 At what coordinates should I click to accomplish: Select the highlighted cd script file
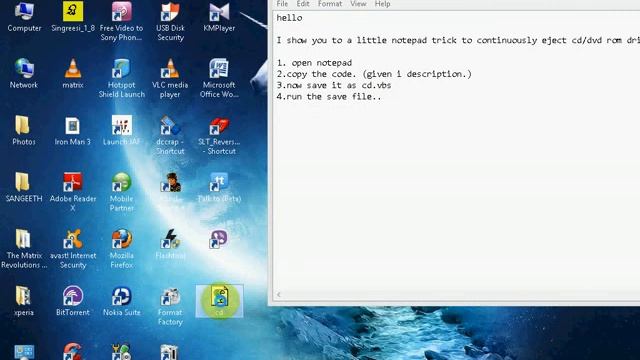click(x=220, y=301)
